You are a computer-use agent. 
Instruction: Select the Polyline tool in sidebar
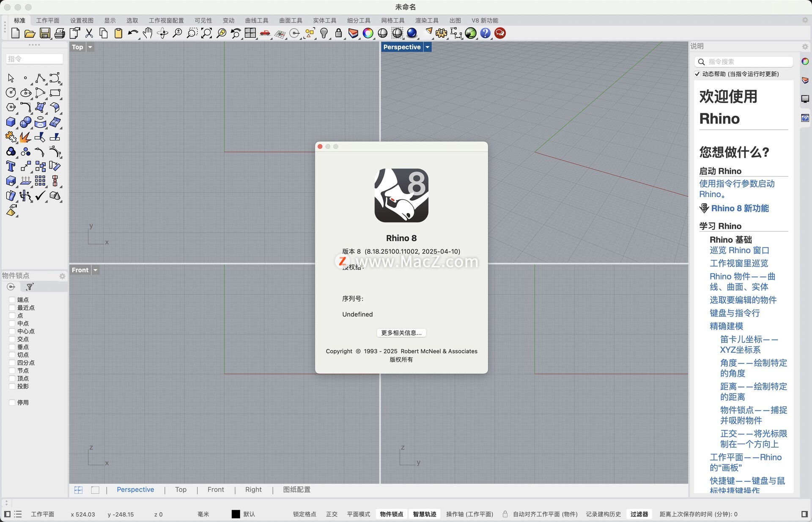[x=40, y=78]
